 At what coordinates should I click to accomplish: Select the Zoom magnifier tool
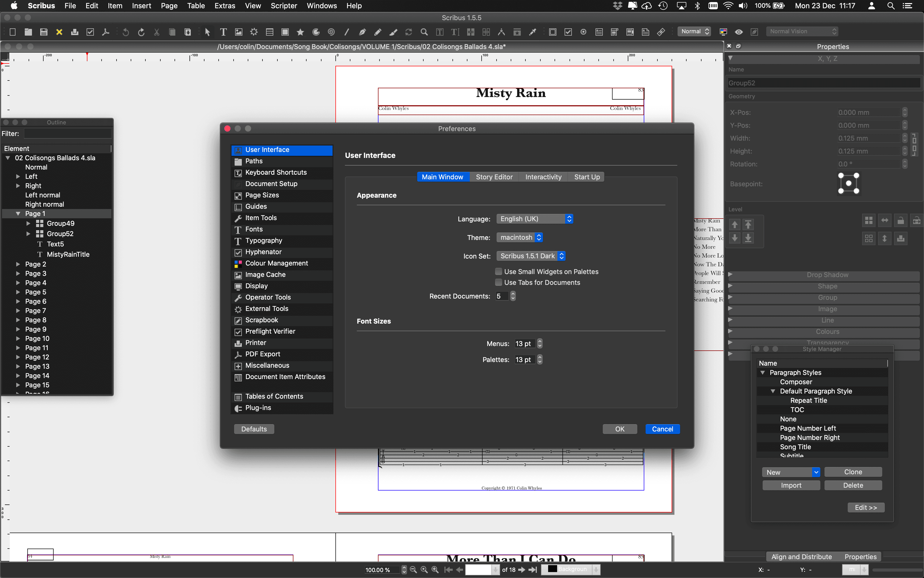tap(424, 32)
